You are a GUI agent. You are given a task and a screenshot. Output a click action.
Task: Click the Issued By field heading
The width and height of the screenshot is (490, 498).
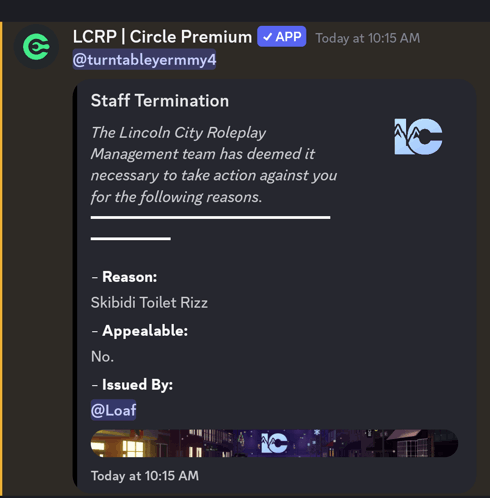pyautogui.click(x=137, y=384)
